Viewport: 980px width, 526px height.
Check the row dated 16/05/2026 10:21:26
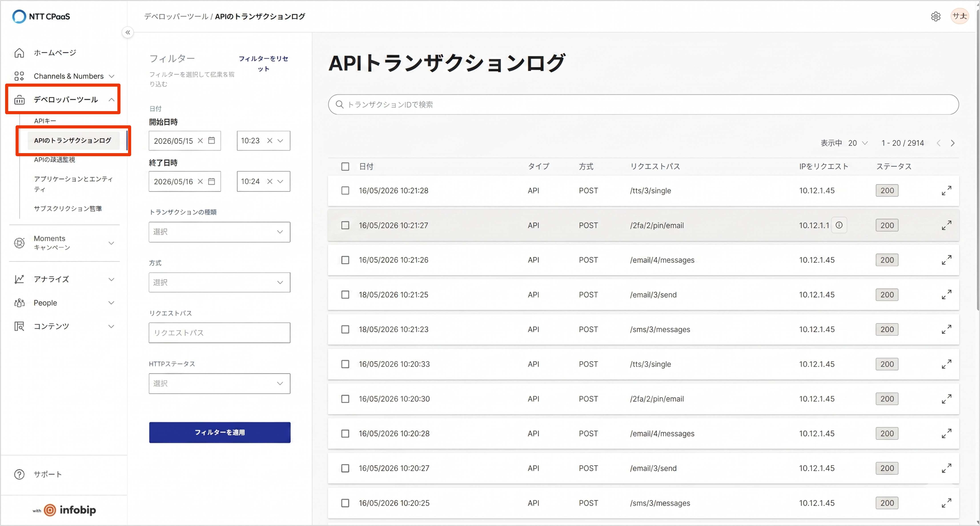click(345, 260)
